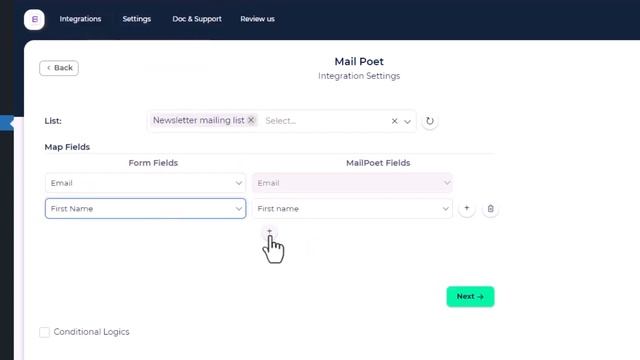Open Doc & Support

tap(197, 19)
